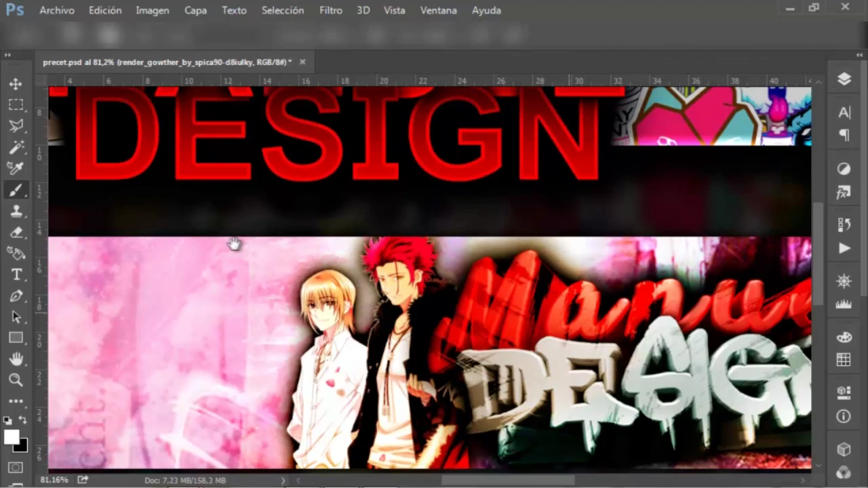Select the Polygonal Lasso tool
Screen dimensions: 868x488
click(x=16, y=126)
